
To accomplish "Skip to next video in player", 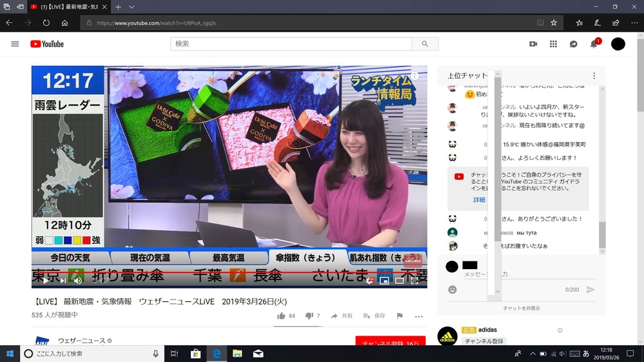I will pos(63,281).
